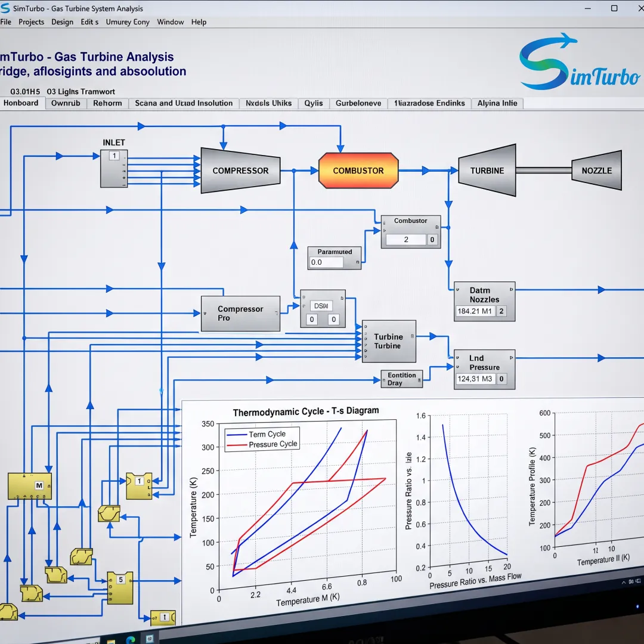Click the 0 button in Combustor block
Image resolution: width=644 pixels, height=644 pixels.
[x=432, y=240]
